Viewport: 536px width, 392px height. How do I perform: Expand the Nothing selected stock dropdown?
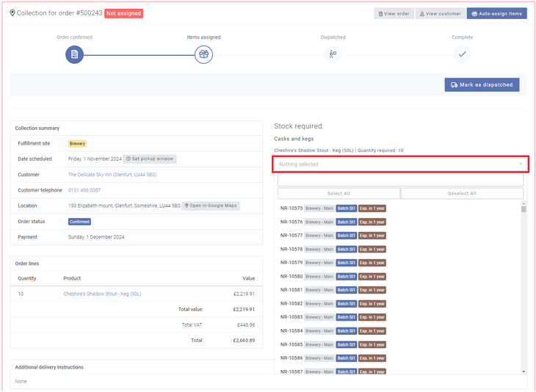click(x=400, y=164)
